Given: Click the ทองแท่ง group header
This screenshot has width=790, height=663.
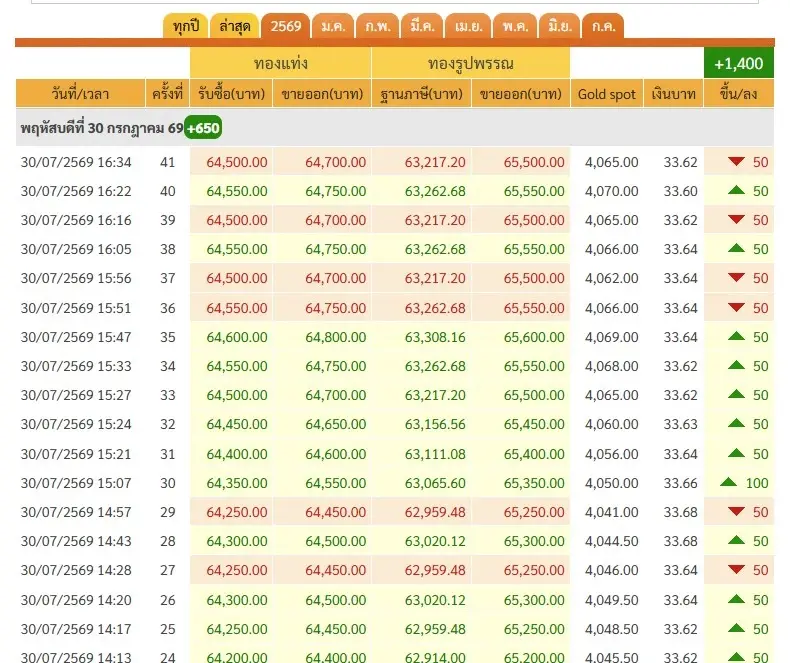Looking at the screenshot, I should click(x=281, y=63).
